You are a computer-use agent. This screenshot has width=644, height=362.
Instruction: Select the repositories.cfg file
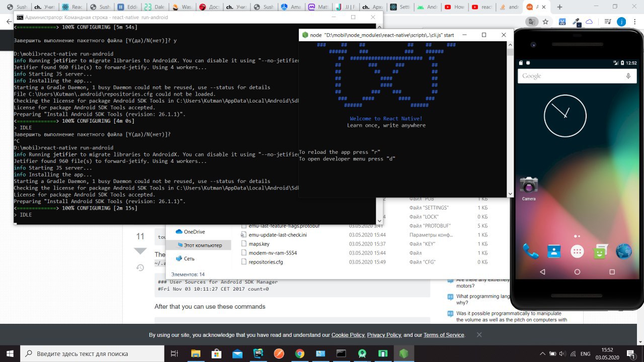pos(266,262)
